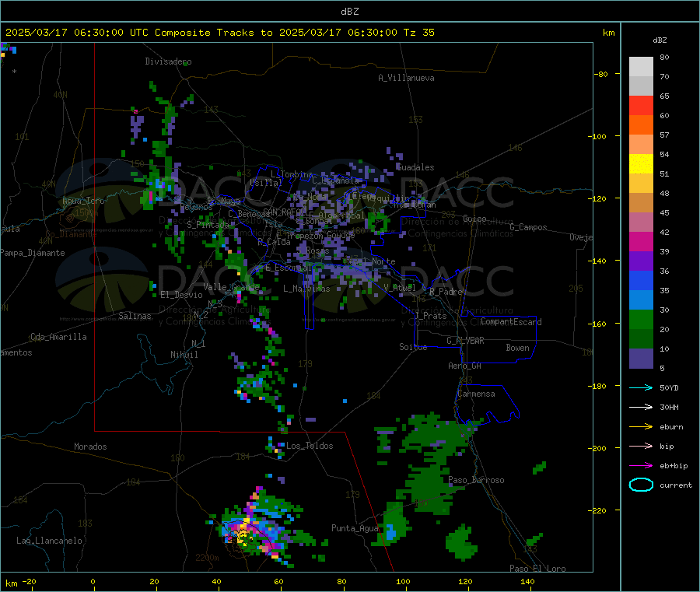Click the 'E_Escorial' map label
Viewport: 700px width, 592px height.
click(289, 268)
